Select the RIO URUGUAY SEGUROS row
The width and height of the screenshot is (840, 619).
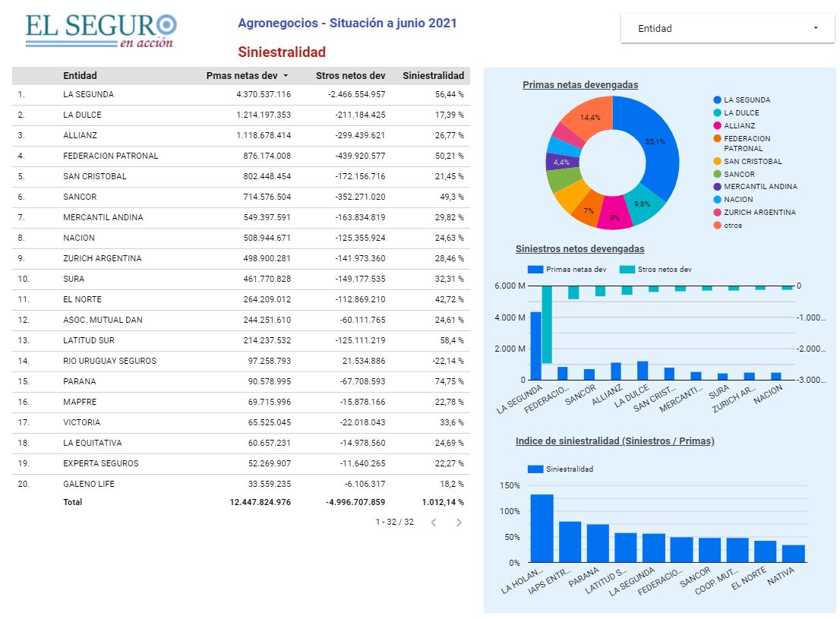109,361
